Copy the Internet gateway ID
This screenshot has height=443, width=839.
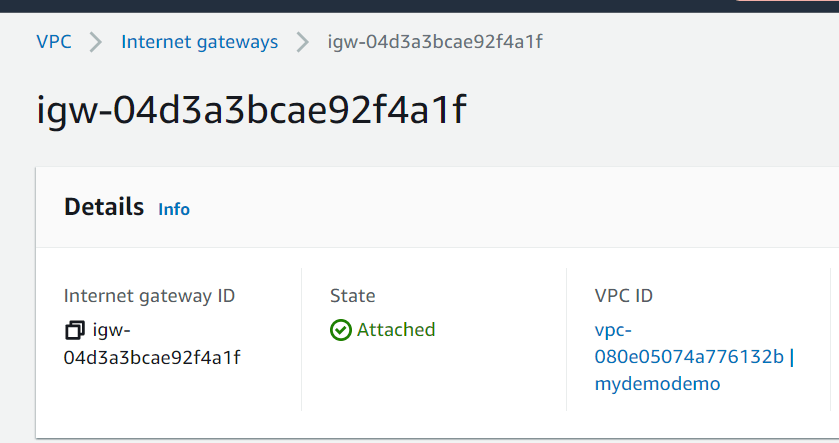click(75, 330)
